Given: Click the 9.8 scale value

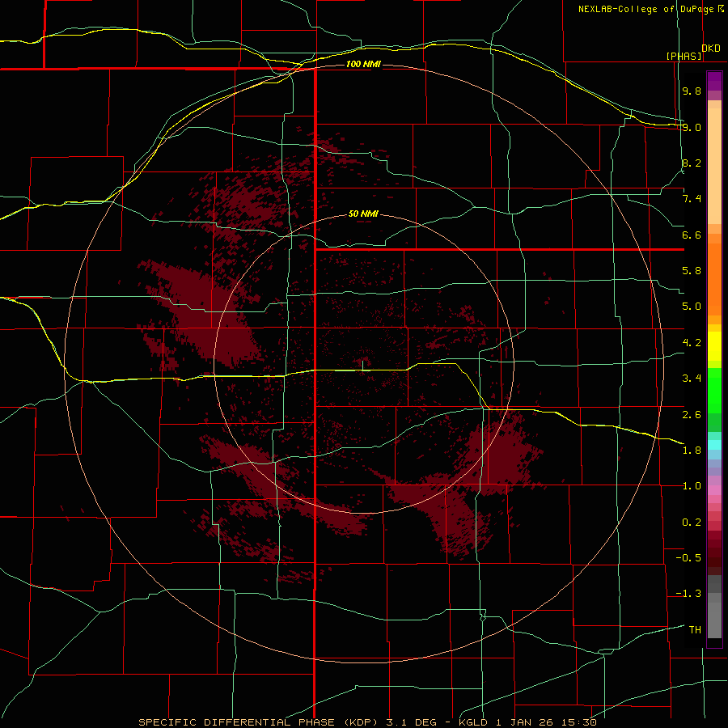Looking at the screenshot, I should (x=692, y=91).
